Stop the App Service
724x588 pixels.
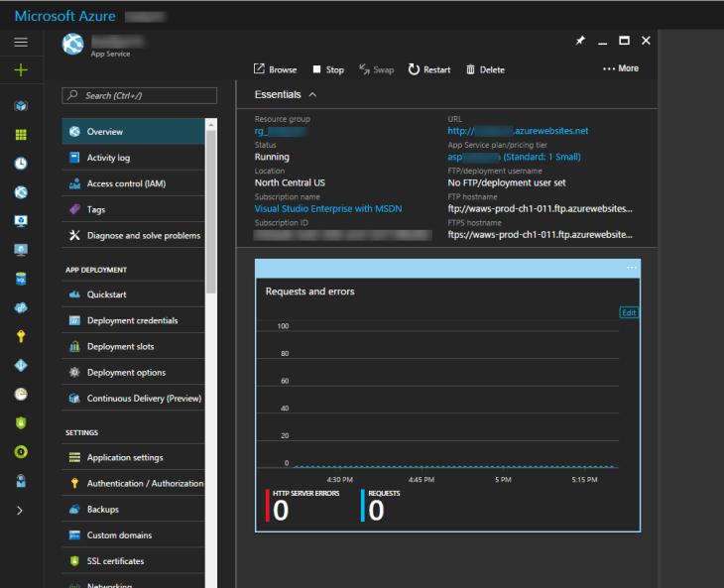[x=327, y=69]
